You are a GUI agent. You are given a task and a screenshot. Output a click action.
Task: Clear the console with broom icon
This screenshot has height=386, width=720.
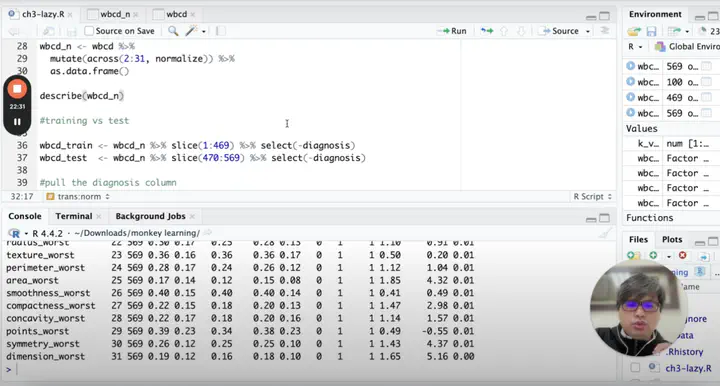point(605,233)
